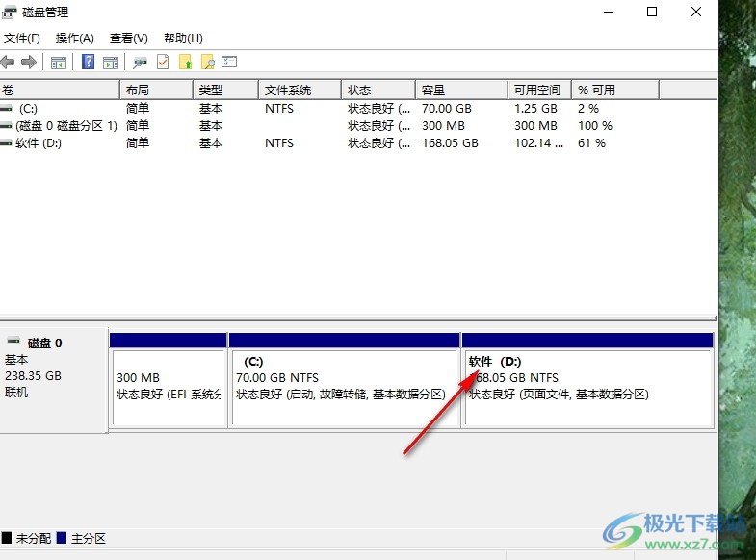Image resolution: width=756 pixels, height=560 pixels.
Task: Click the black 未分配 legend swatch
Action: (7, 538)
